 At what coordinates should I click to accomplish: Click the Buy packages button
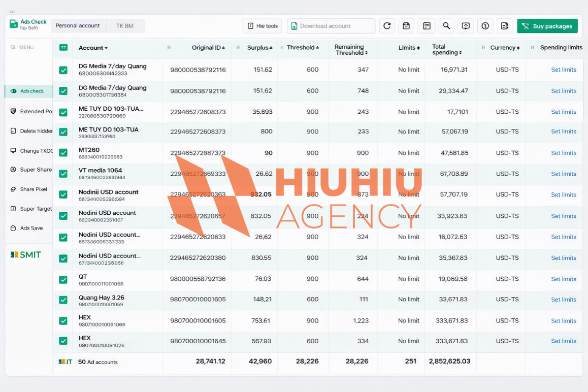[x=547, y=26]
